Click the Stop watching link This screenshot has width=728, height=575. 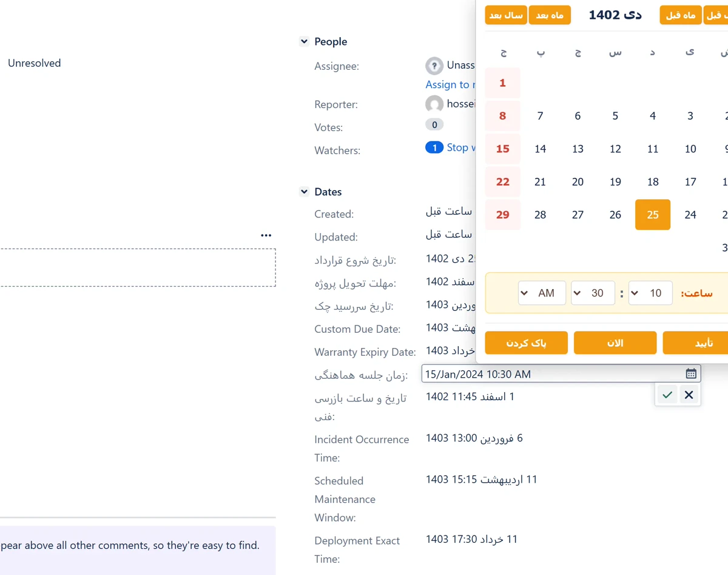[461, 148]
